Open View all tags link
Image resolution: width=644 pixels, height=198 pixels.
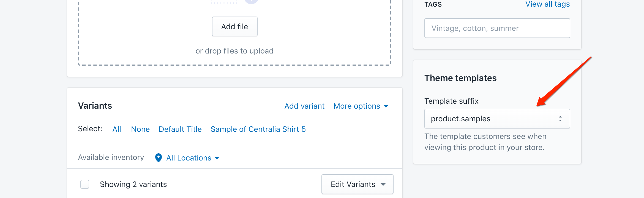click(547, 4)
